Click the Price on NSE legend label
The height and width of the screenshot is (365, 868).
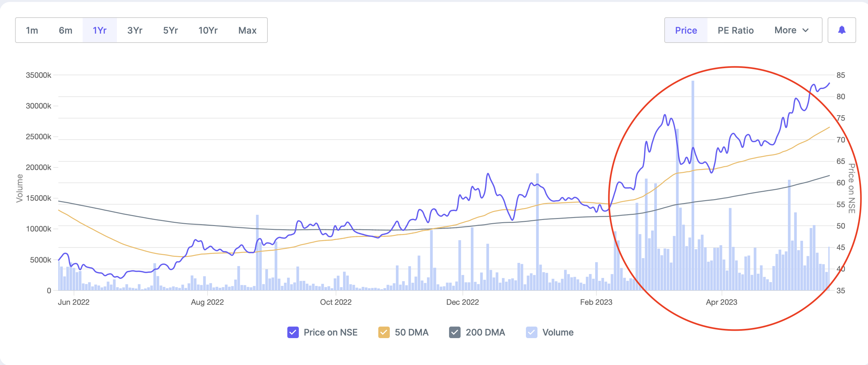tap(330, 332)
